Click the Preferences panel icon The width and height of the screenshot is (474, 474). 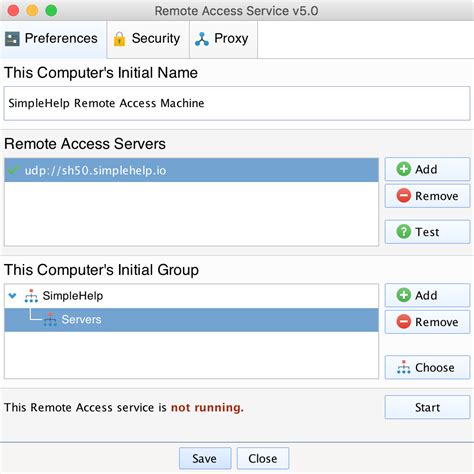12,39
